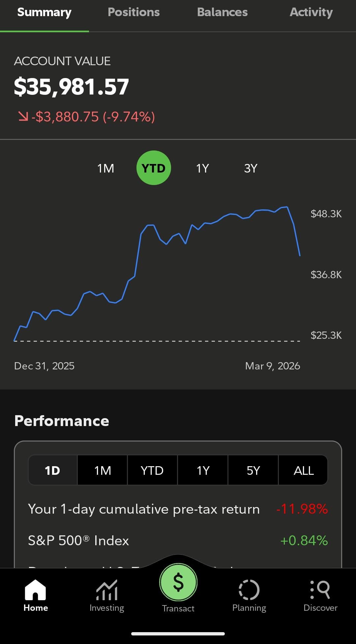Tap the red down-arrow change indicator
The image size is (356, 644).
point(23,116)
